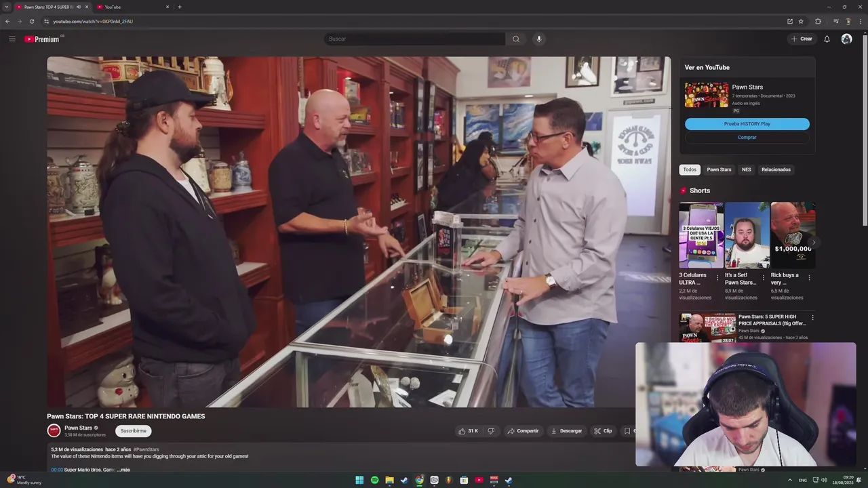
Task: Select the Relacionados filter chip
Action: coord(776,169)
